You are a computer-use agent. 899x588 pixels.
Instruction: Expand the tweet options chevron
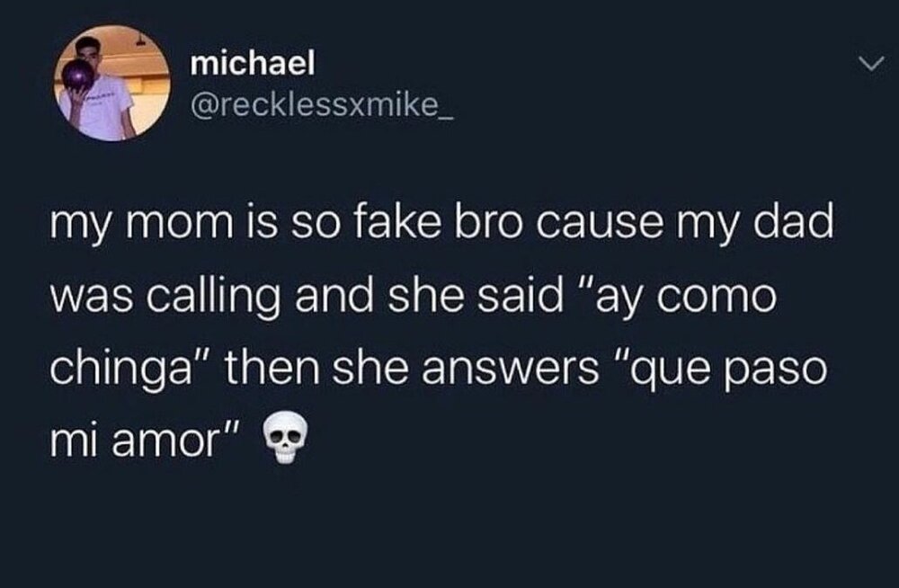click(871, 64)
